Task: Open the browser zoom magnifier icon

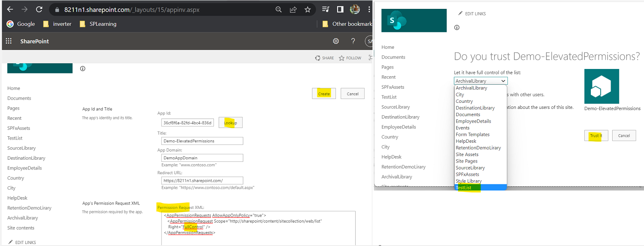Action: [278, 9]
